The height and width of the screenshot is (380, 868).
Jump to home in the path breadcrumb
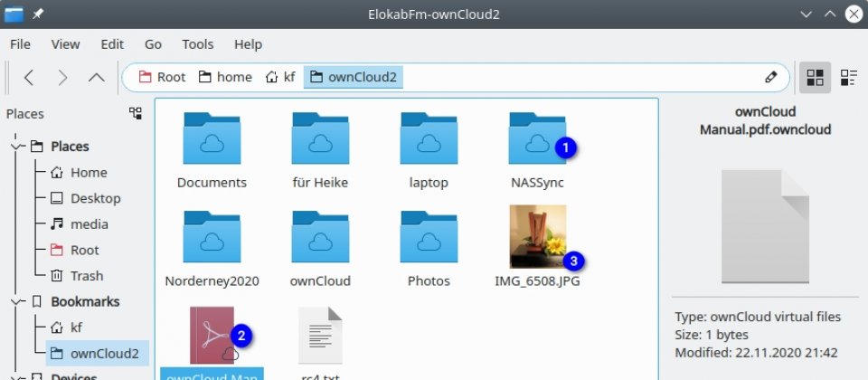[x=225, y=77]
